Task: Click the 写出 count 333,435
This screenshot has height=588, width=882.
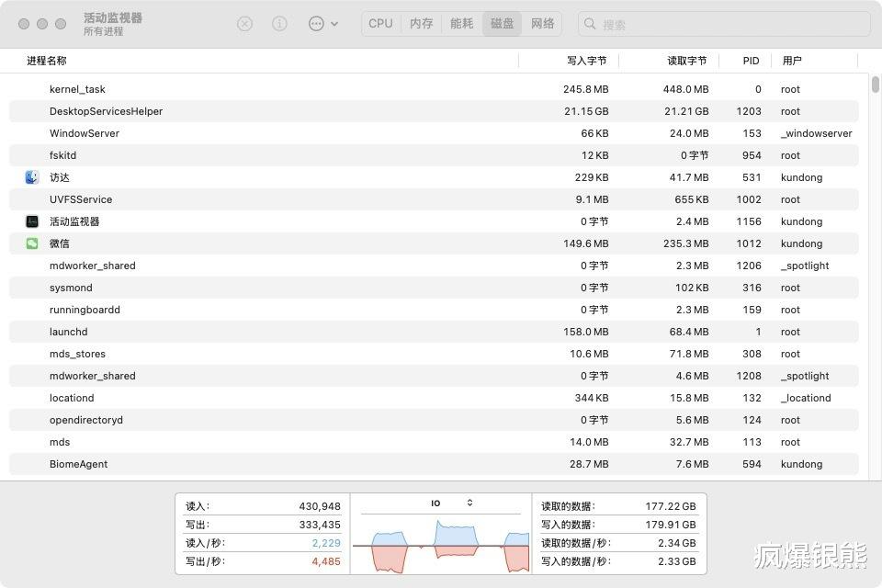Action: tap(320, 525)
